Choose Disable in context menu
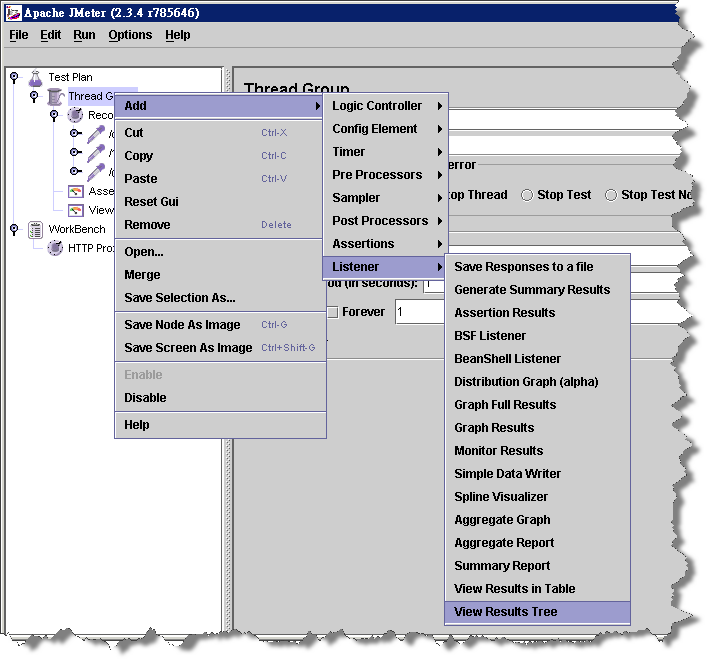Viewport: 707px width, 659px height. (x=220, y=398)
